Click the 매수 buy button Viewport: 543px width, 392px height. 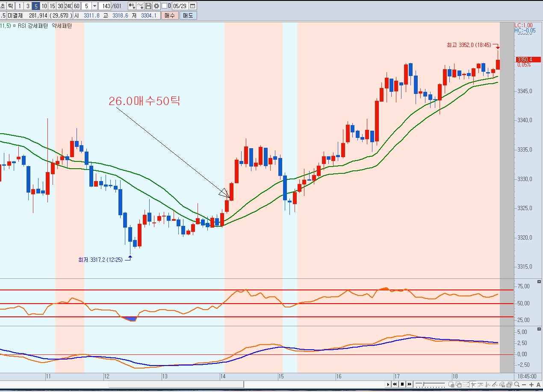point(170,15)
